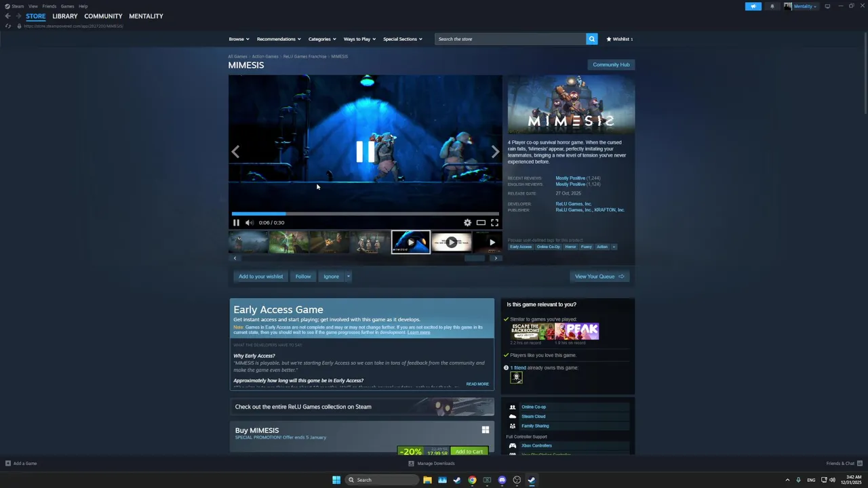
Task: Click the large pause overlay on the trailer
Action: point(365,152)
